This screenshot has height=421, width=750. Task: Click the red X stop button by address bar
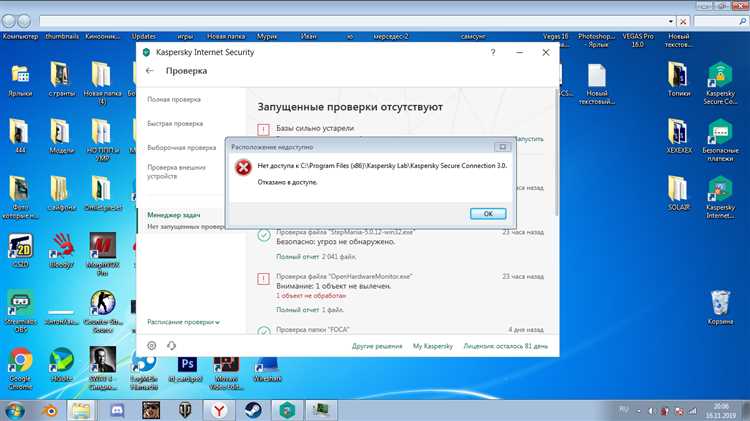(x=683, y=22)
